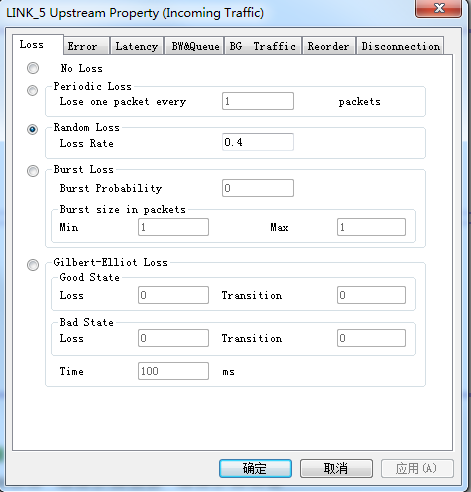Click the 'Random Loss' group label

pos(87,127)
